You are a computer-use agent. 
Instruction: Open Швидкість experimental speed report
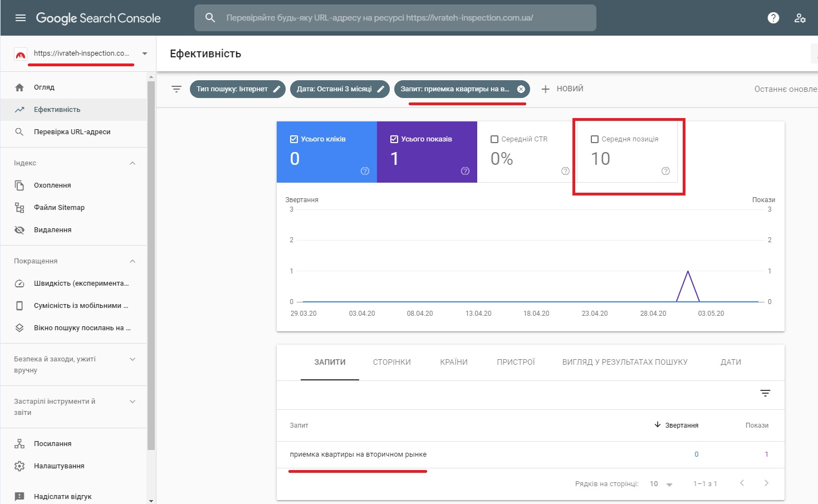74,283
